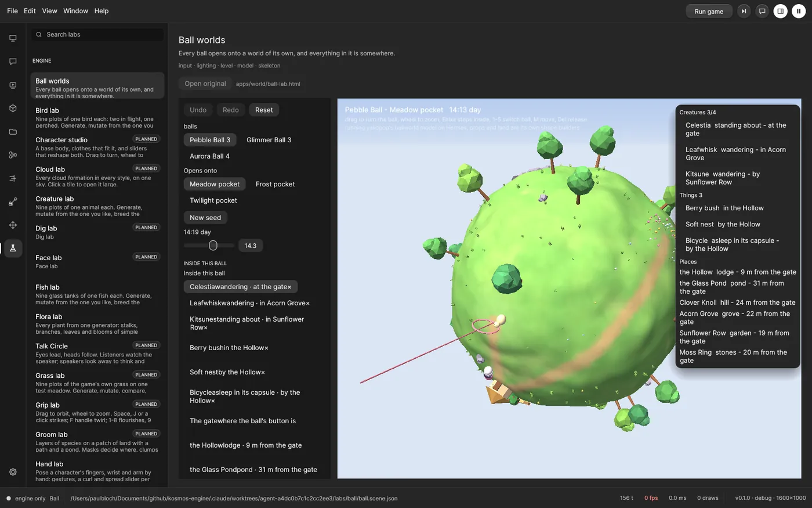This screenshot has width=812, height=508.
Task: Open settings gear at sidebar bottom
Action: (x=13, y=472)
